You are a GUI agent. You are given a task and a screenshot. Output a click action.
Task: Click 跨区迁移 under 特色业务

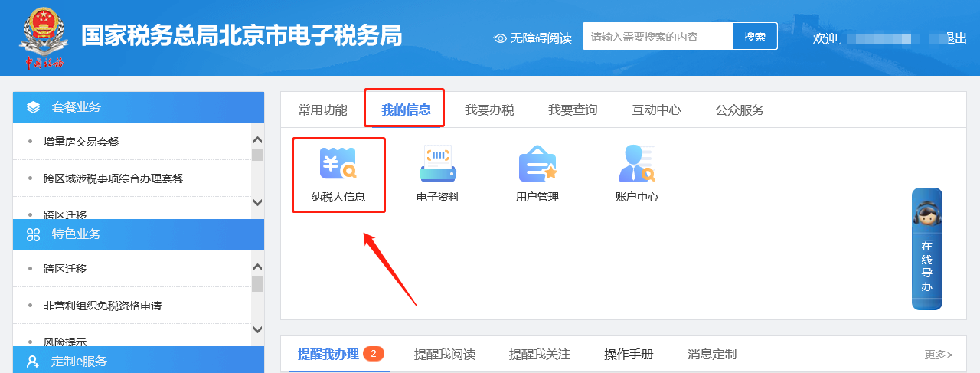(x=65, y=269)
